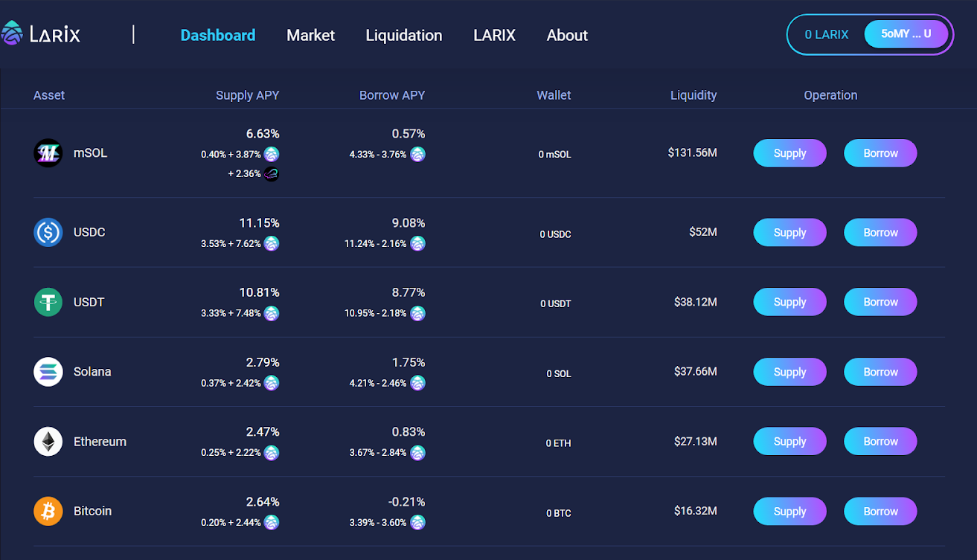Click Borrow in the Bitcoin row

pyautogui.click(x=880, y=512)
